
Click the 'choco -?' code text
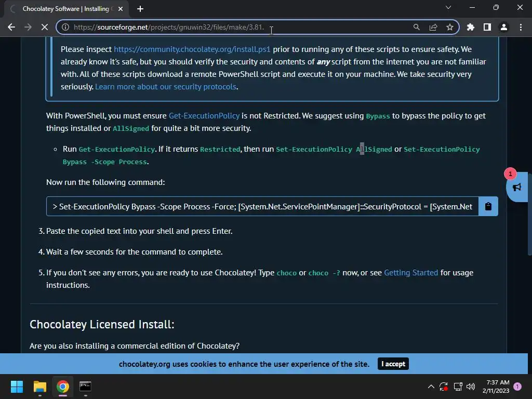pos(324,273)
